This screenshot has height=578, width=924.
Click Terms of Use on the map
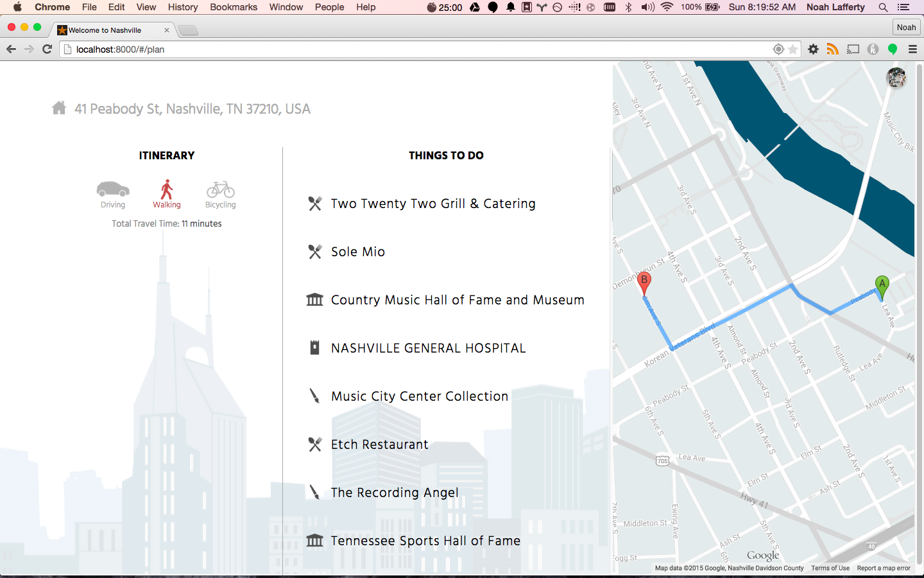[830, 568]
